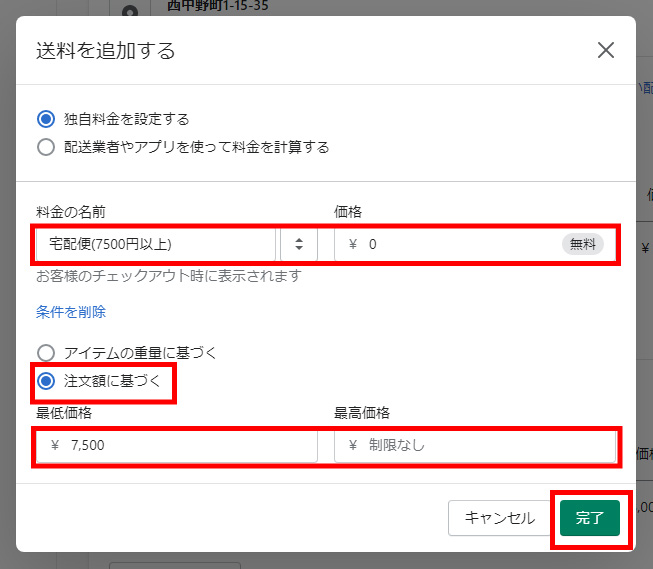The width and height of the screenshot is (653, 569).
Task: Open the rate name suggestions dropdown arrows
Action: [x=299, y=244]
